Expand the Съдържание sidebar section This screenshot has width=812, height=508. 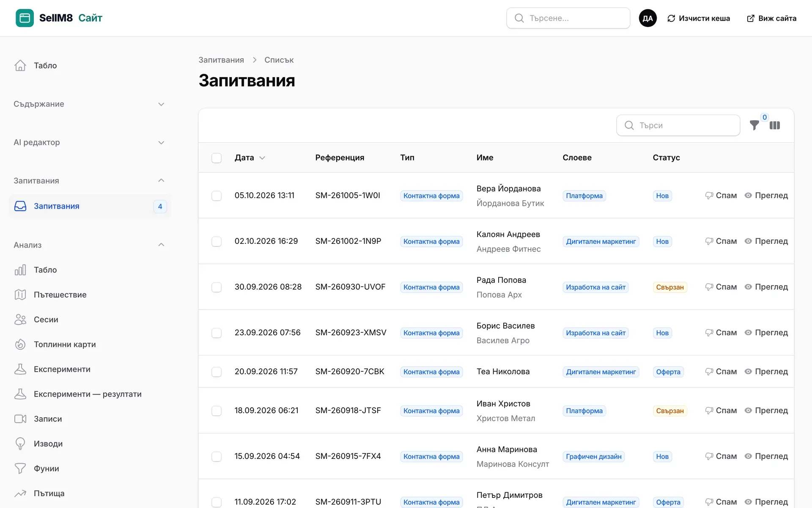coord(89,104)
